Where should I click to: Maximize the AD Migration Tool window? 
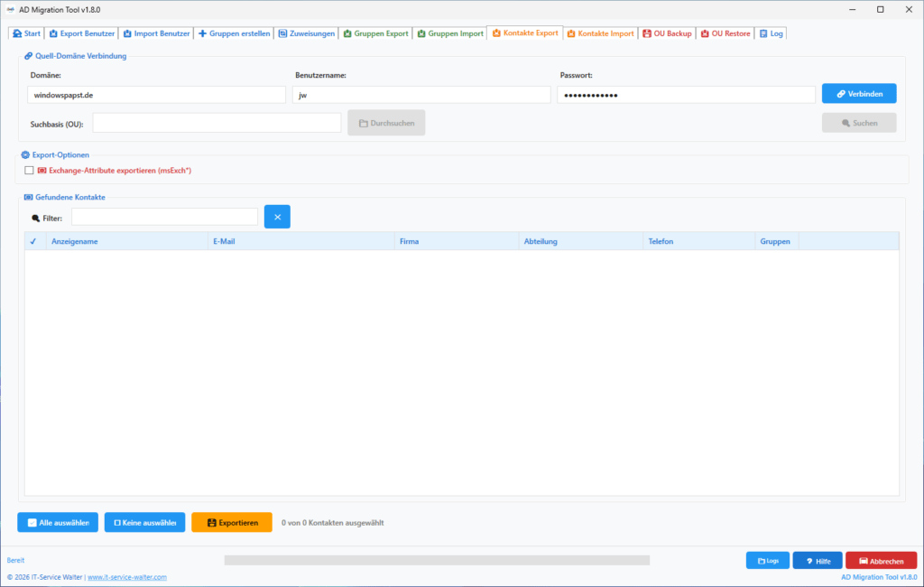click(881, 9)
